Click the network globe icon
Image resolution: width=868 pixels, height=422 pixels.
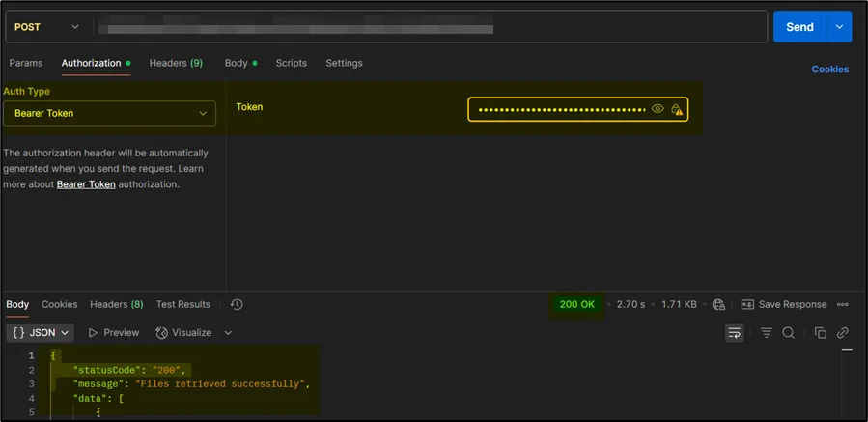(x=718, y=304)
